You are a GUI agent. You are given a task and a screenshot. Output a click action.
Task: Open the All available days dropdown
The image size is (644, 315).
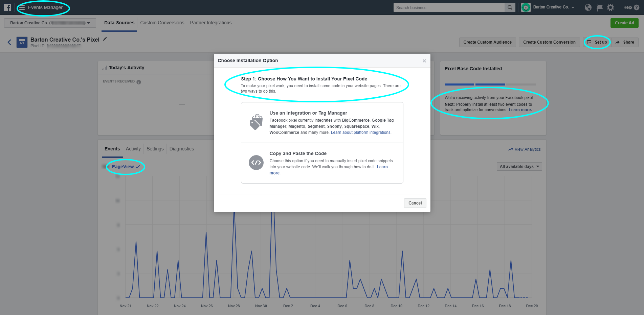(519, 167)
